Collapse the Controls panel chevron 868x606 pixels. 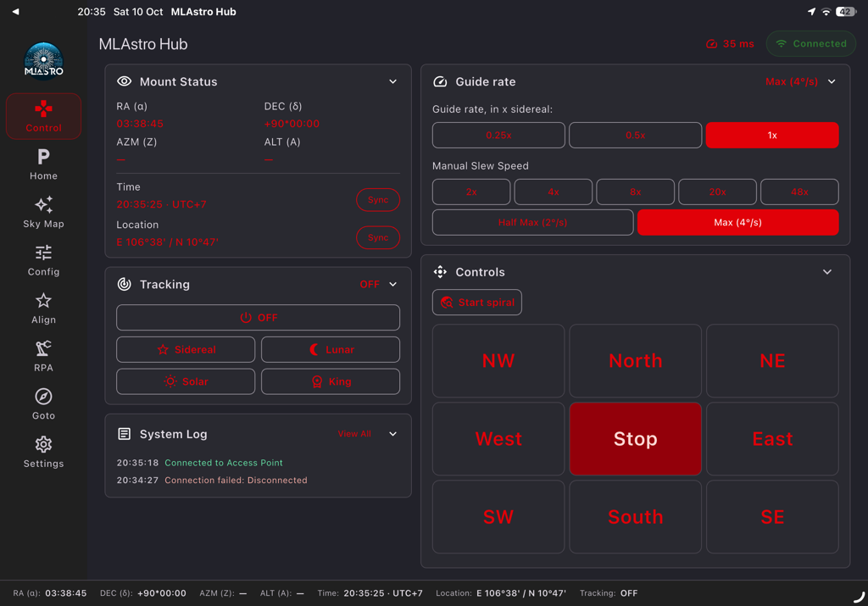tap(827, 272)
